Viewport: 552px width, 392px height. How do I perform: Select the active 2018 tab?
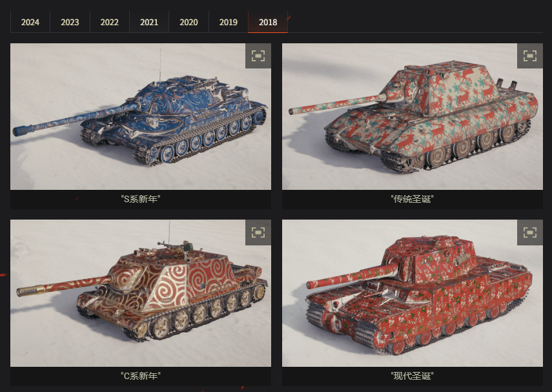[x=268, y=22]
